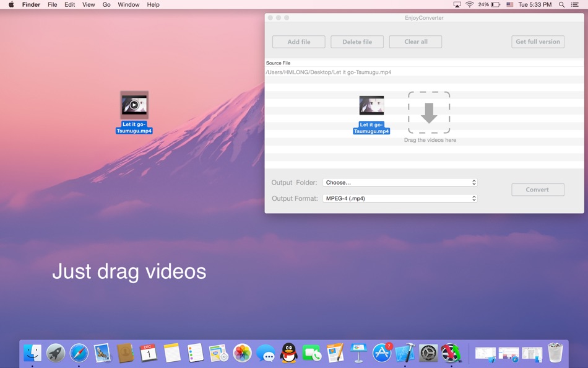Open the EnjoyConverter app icon in the Dock

(x=450, y=353)
